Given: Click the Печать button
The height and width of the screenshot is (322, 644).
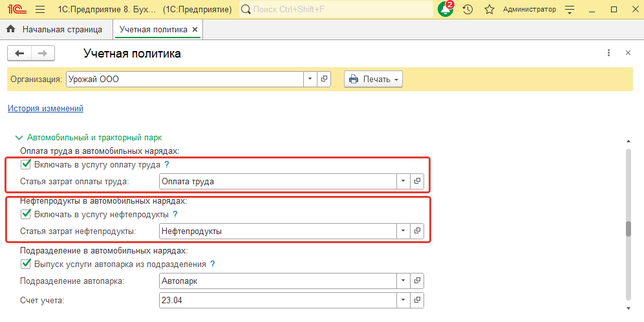Looking at the screenshot, I should (x=374, y=79).
